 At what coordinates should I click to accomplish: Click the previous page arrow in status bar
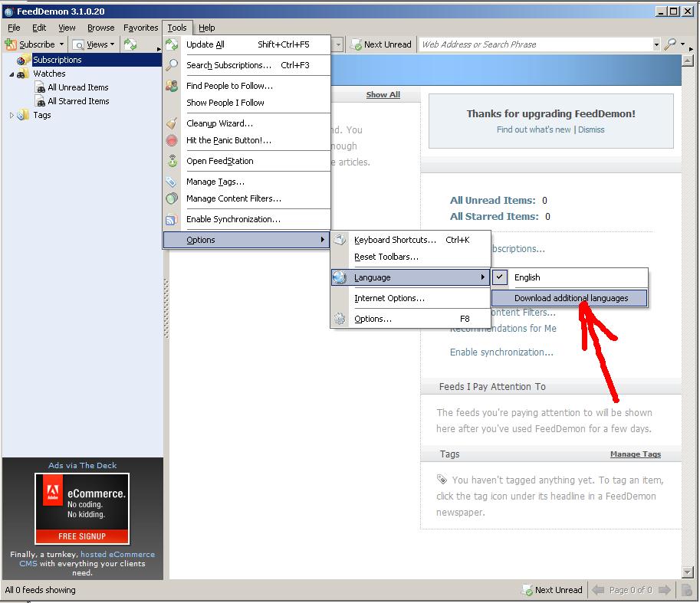point(598,590)
